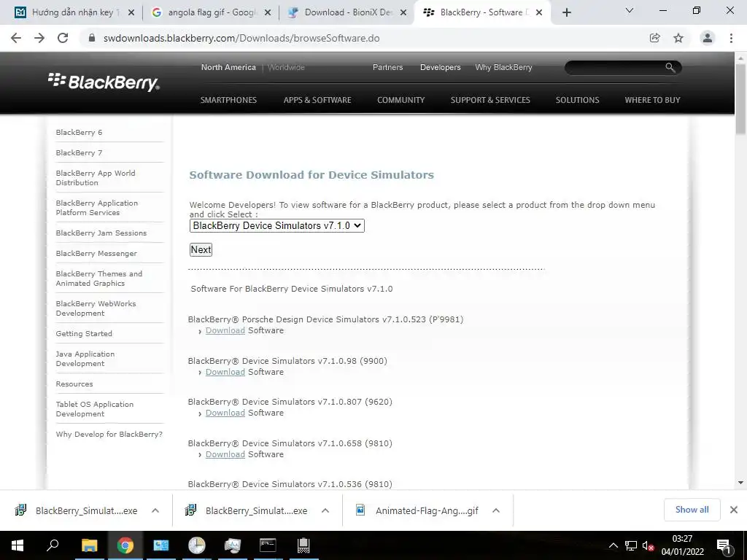
Task: Open SOLUTIONS menu
Action: (578, 100)
